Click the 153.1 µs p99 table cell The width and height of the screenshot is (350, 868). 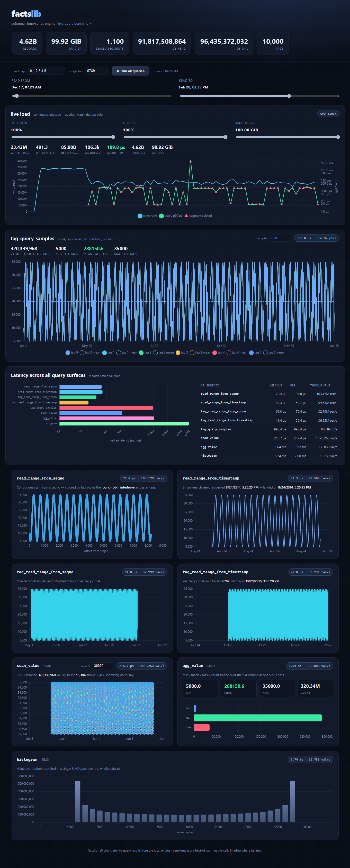point(300,403)
